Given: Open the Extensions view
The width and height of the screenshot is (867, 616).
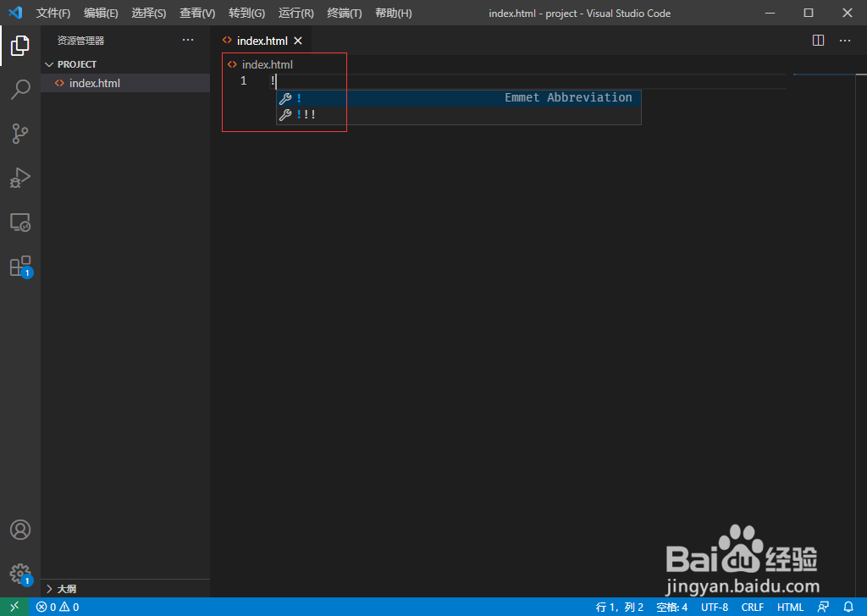Looking at the screenshot, I should point(21,267).
